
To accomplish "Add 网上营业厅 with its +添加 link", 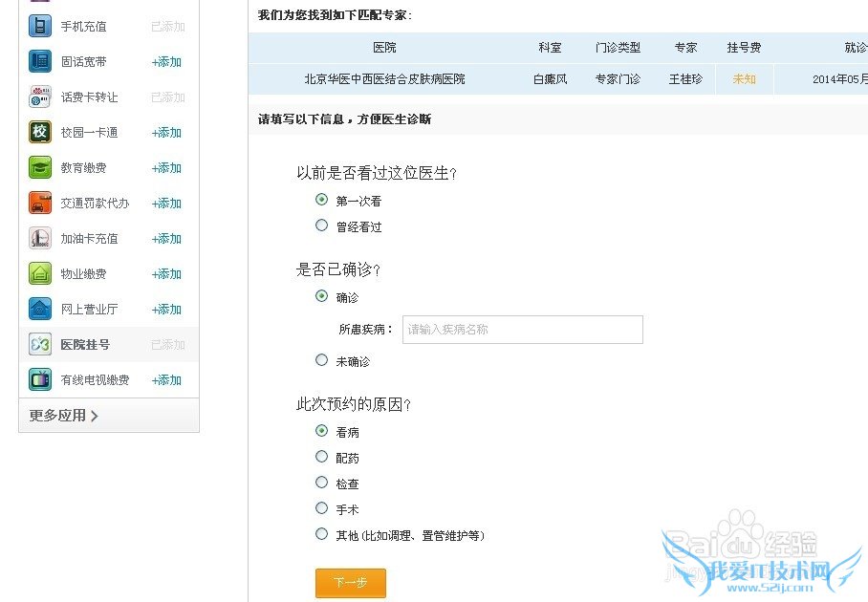I will tap(166, 310).
